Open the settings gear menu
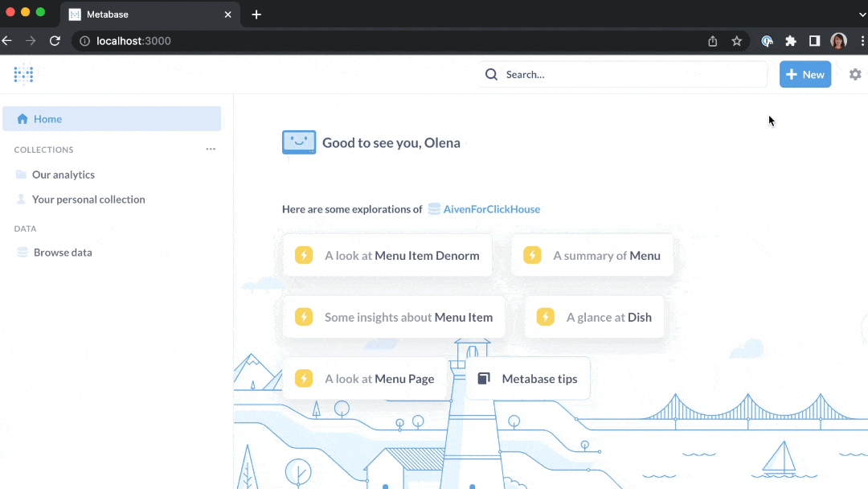The width and height of the screenshot is (868, 489). (855, 74)
